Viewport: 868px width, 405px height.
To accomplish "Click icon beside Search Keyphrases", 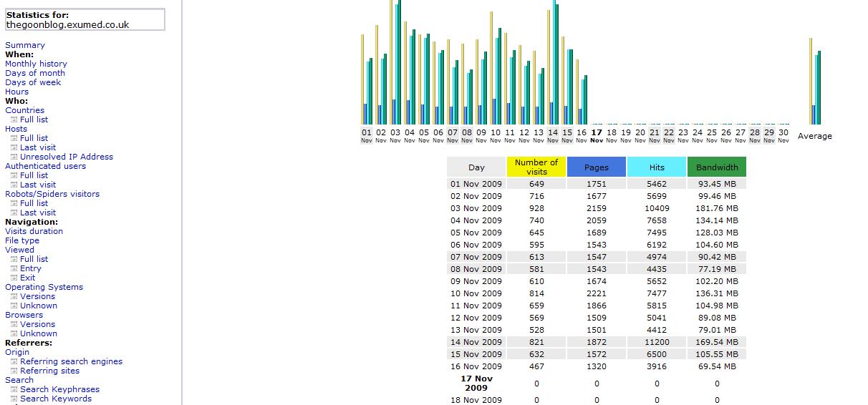I will tap(14, 389).
